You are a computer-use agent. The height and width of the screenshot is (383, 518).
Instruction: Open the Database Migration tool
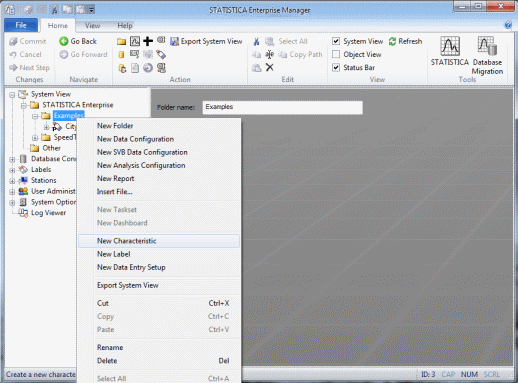pos(487,55)
